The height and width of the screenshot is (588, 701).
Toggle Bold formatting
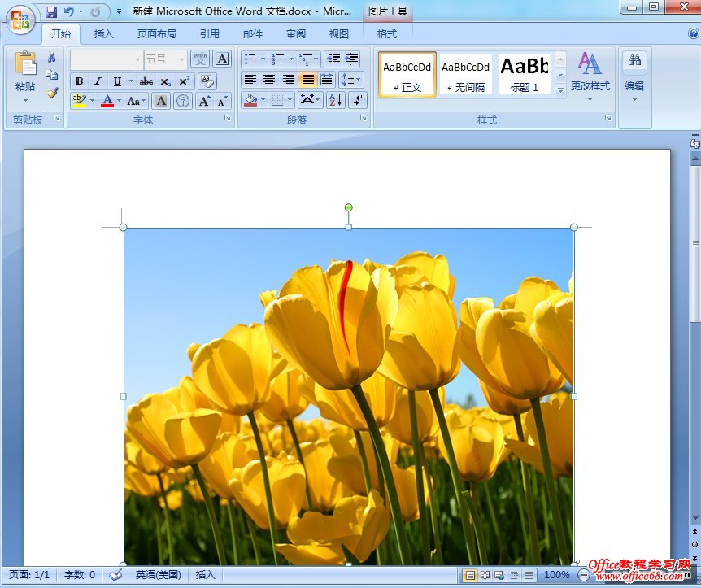click(79, 81)
